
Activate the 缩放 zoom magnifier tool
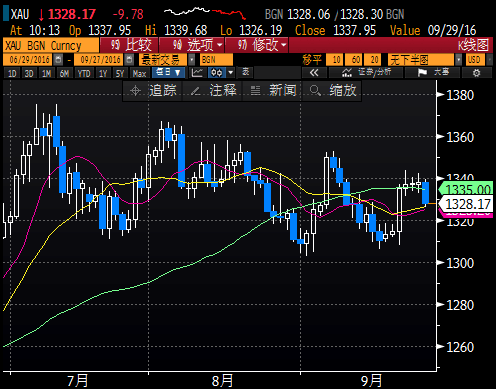click(x=332, y=91)
